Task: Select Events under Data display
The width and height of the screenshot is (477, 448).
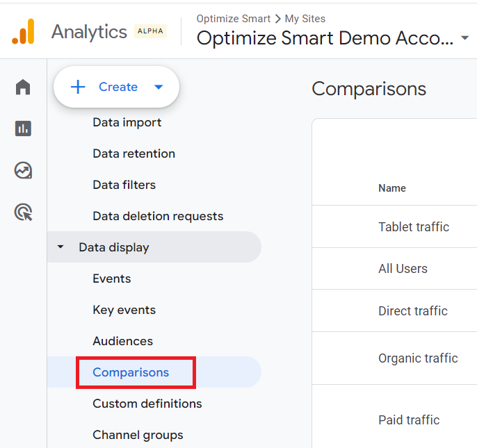Action: [x=112, y=279]
